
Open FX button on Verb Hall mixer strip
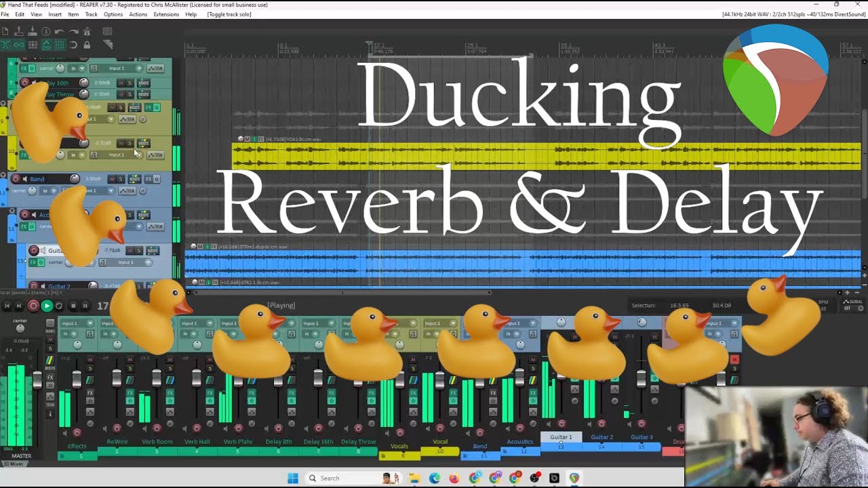click(x=210, y=393)
